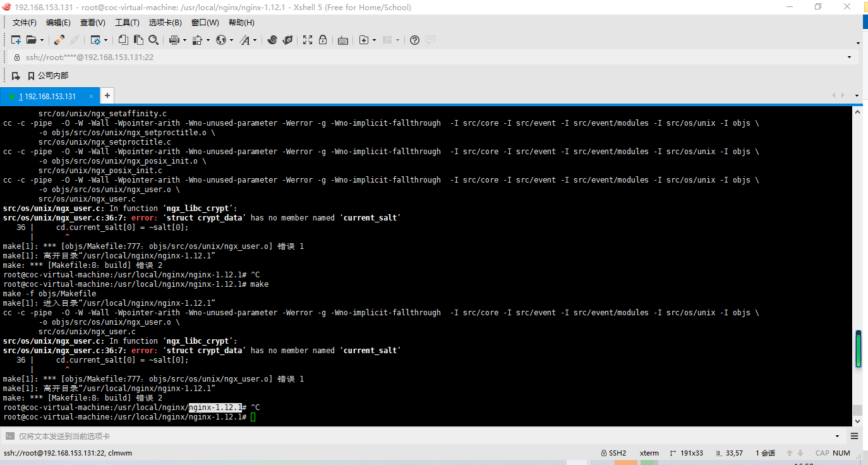Click the greyed-out chat bubble icon
868x465 pixels.
[430, 40]
